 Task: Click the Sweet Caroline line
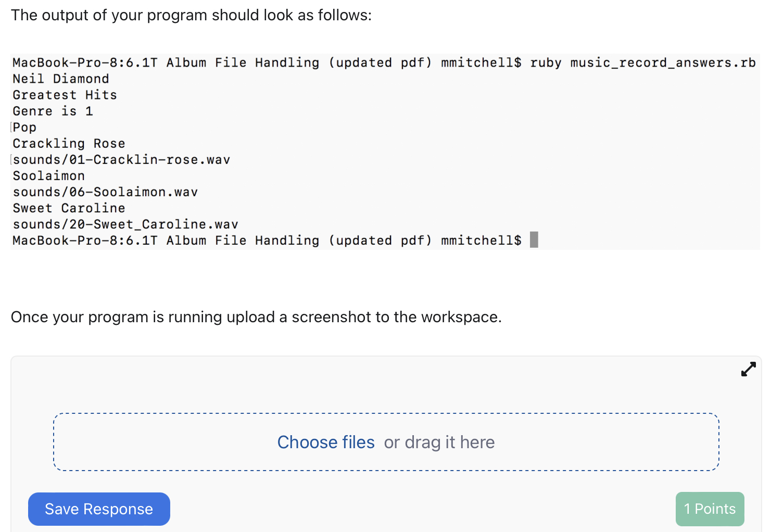point(68,208)
